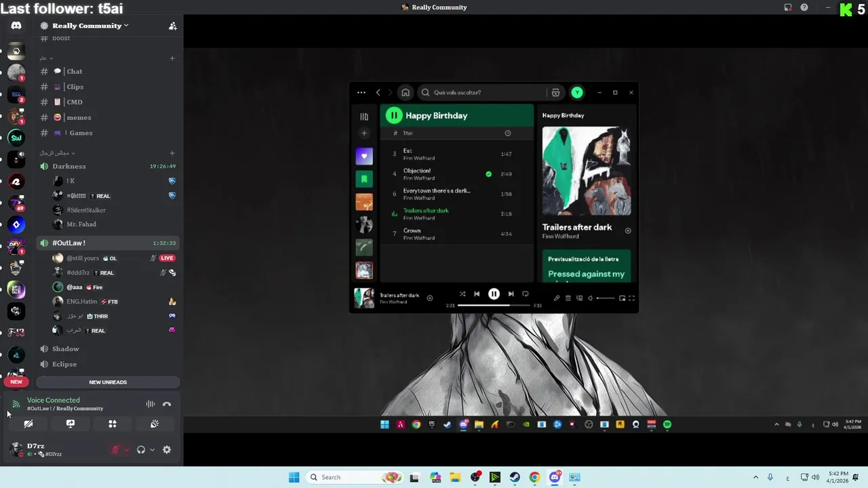Screen dimensions: 868x488
Task: Click the red NEW servers pill
Action: pos(16,382)
